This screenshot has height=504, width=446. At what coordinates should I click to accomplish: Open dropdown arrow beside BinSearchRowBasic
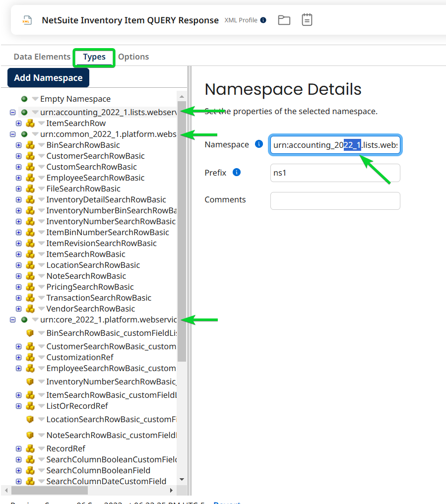click(41, 145)
